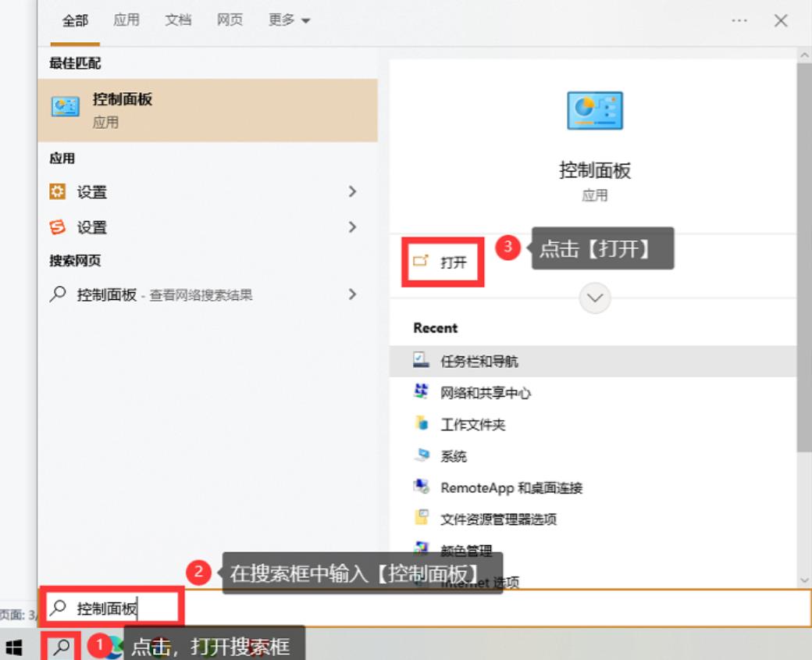Viewport: 812px width, 660px height.
Task: Expand the Sogou 设置 result arrow
Action: point(353,227)
